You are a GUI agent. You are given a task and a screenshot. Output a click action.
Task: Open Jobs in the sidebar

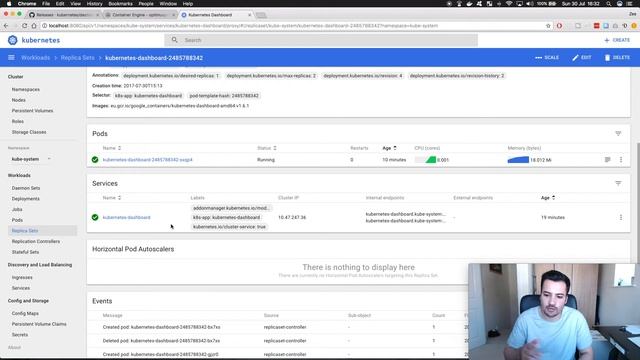tap(17, 209)
